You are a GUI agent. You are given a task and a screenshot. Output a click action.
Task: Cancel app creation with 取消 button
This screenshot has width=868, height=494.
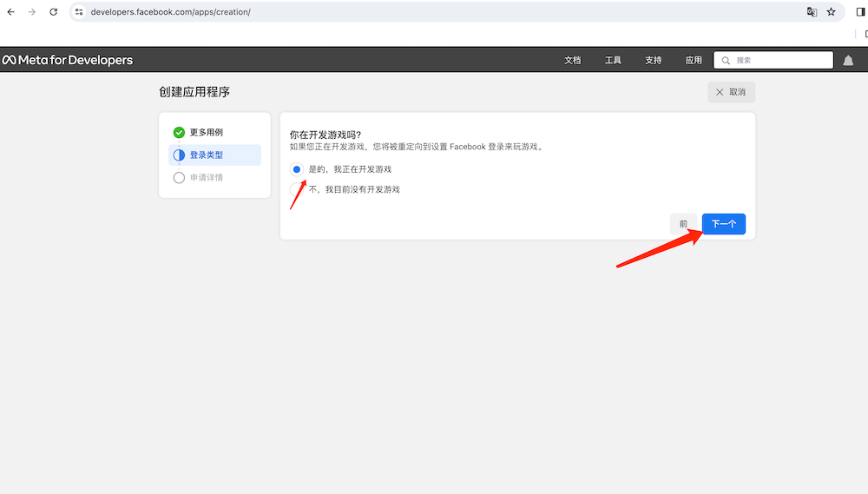[x=731, y=92]
